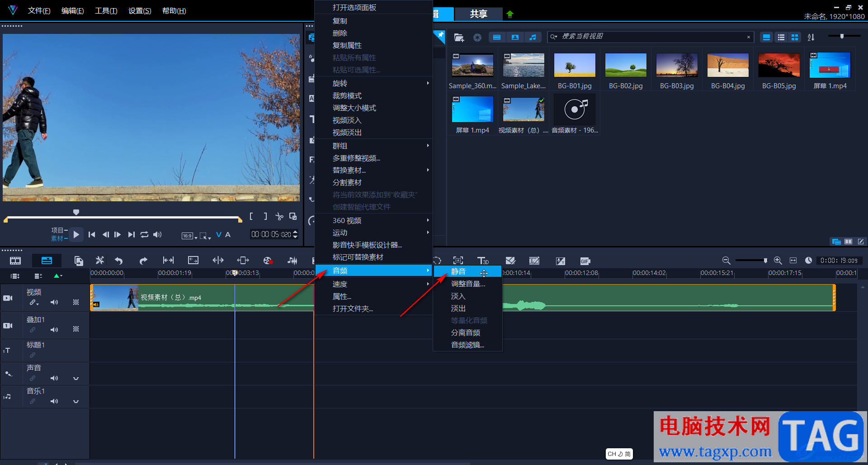Open the 速度 speed submenu

pos(374,284)
